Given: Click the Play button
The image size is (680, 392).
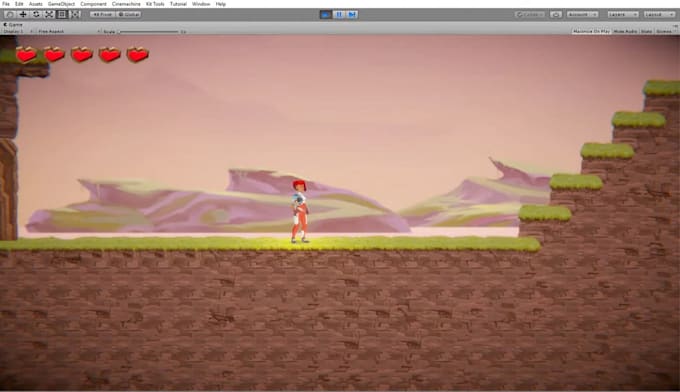Looking at the screenshot, I should click(326, 14).
